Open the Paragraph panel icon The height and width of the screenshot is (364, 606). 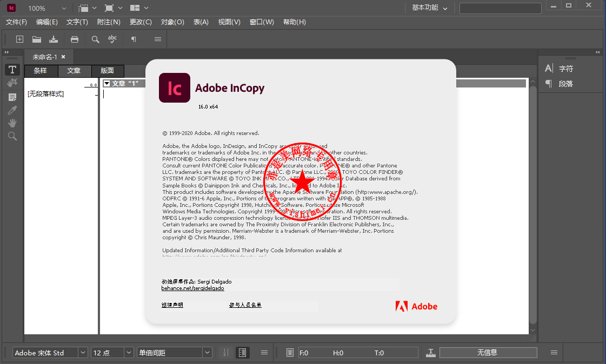[x=548, y=83]
